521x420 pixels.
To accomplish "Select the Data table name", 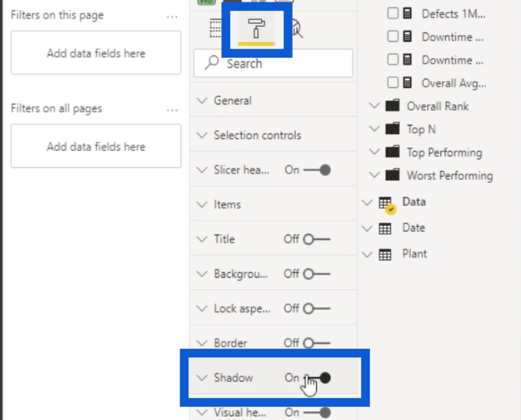I will 414,202.
